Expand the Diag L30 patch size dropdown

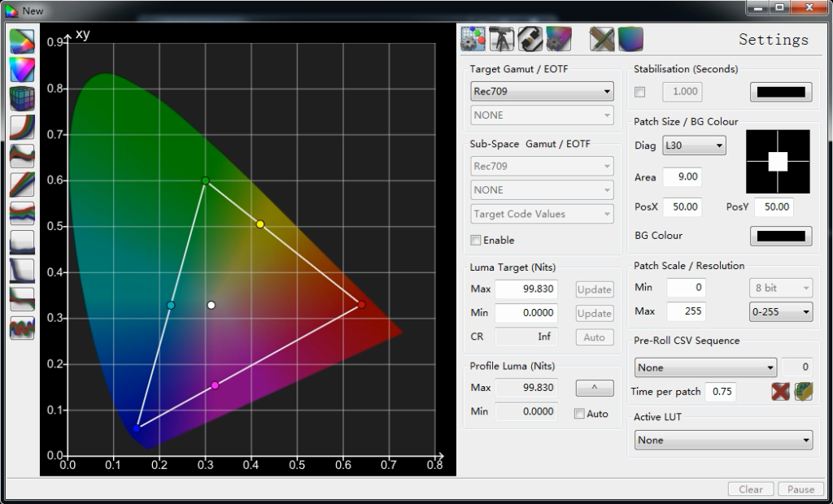pos(694,146)
